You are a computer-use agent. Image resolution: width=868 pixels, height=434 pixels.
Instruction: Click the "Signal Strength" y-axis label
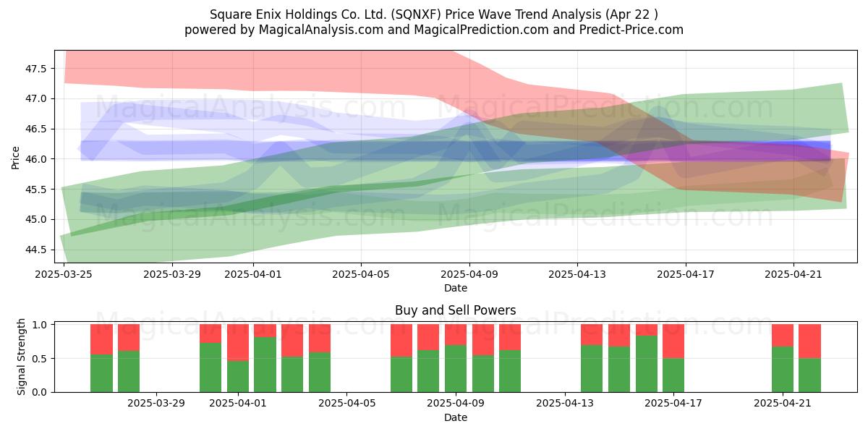click(x=22, y=357)
